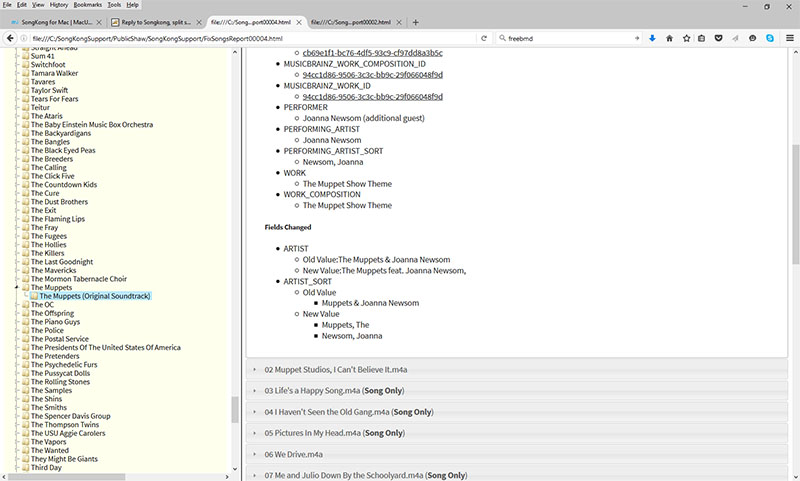
Task: Open the View menu
Action: (x=38, y=5)
